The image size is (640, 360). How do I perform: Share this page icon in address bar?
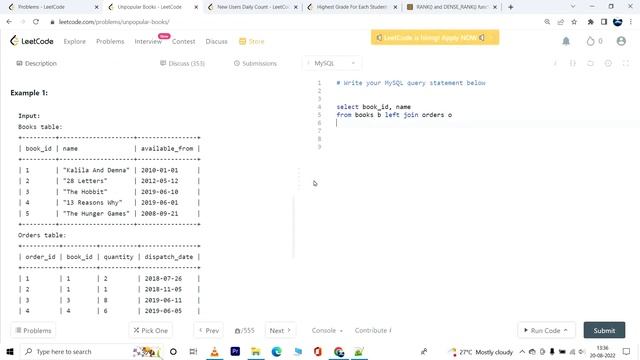coord(560,22)
